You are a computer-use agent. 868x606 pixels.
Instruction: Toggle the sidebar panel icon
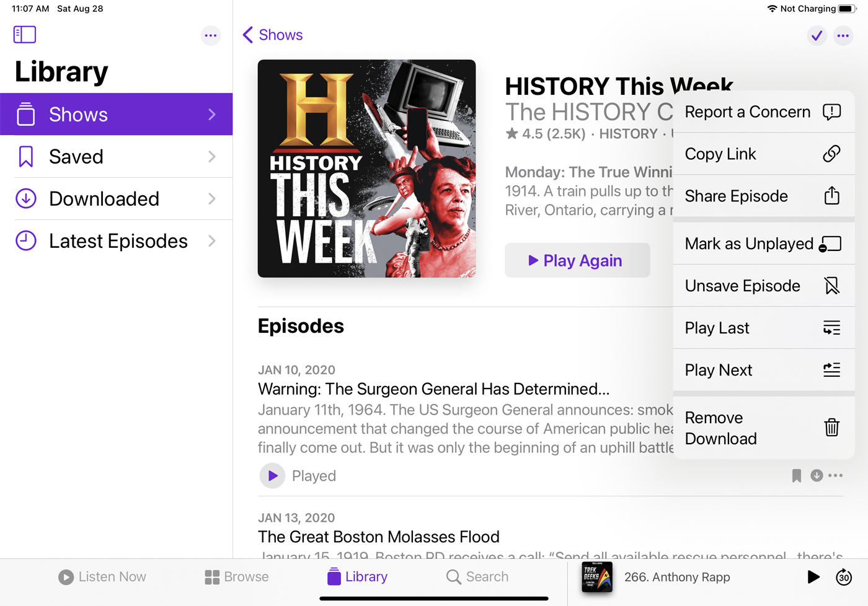(x=25, y=35)
